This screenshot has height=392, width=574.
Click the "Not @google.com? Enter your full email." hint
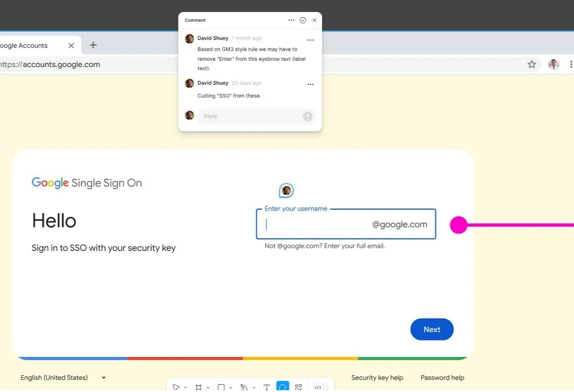pyautogui.click(x=325, y=246)
